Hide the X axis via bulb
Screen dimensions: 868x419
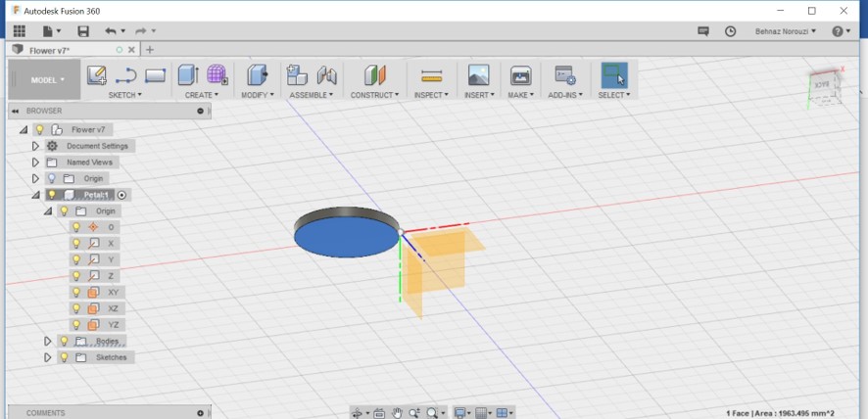click(x=76, y=244)
